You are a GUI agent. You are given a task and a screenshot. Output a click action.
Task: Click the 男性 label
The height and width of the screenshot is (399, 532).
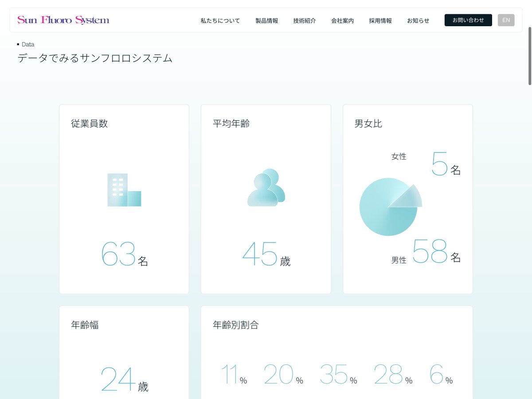point(399,260)
